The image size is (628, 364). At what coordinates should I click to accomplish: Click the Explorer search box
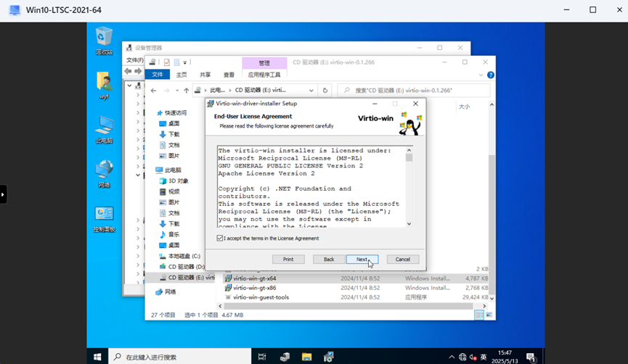[x=414, y=91]
